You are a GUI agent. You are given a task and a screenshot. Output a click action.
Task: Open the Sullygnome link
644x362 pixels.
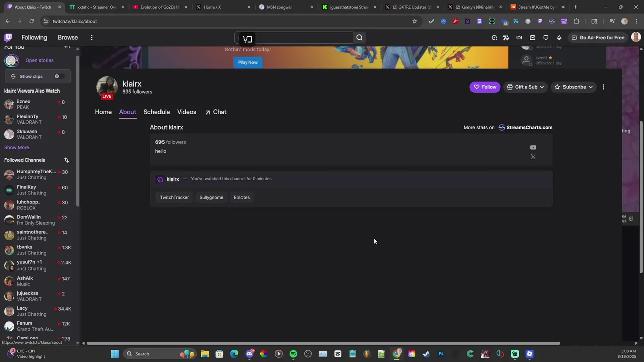tap(211, 197)
